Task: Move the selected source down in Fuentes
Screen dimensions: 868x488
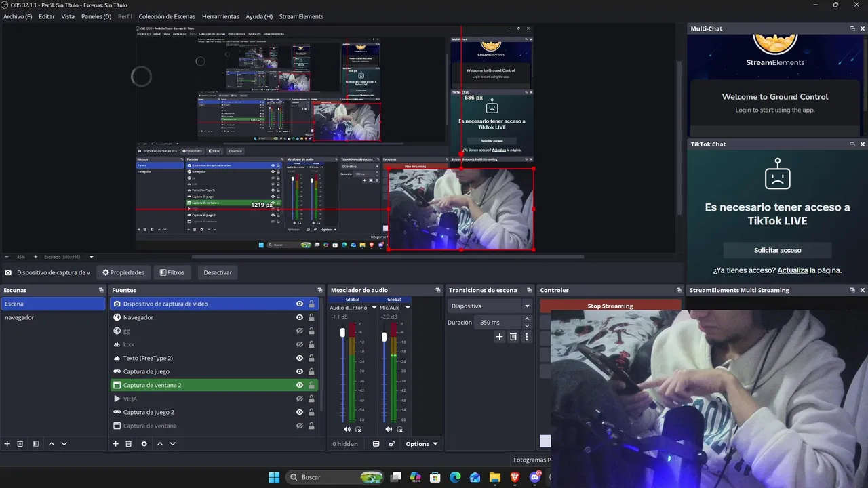Action: tap(172, 444)
